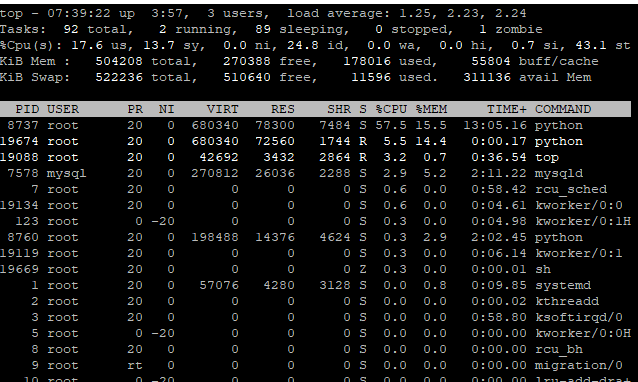Click the %MEM column header
This screenshot has width=638, height=382.
click(x=431, y=109)
